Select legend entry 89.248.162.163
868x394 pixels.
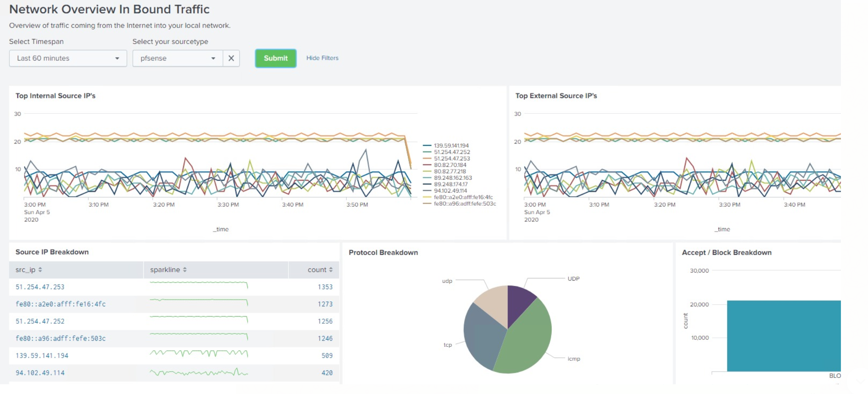point(447,178)
